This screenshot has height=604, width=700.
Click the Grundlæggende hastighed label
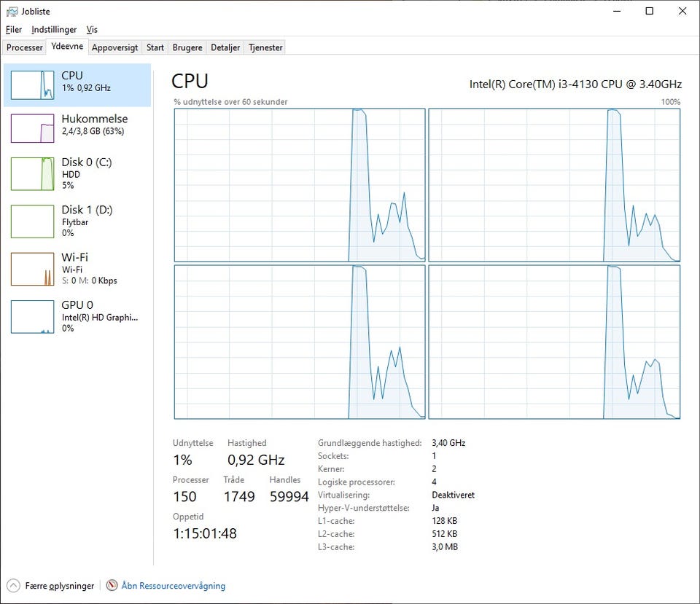[370, 443]
